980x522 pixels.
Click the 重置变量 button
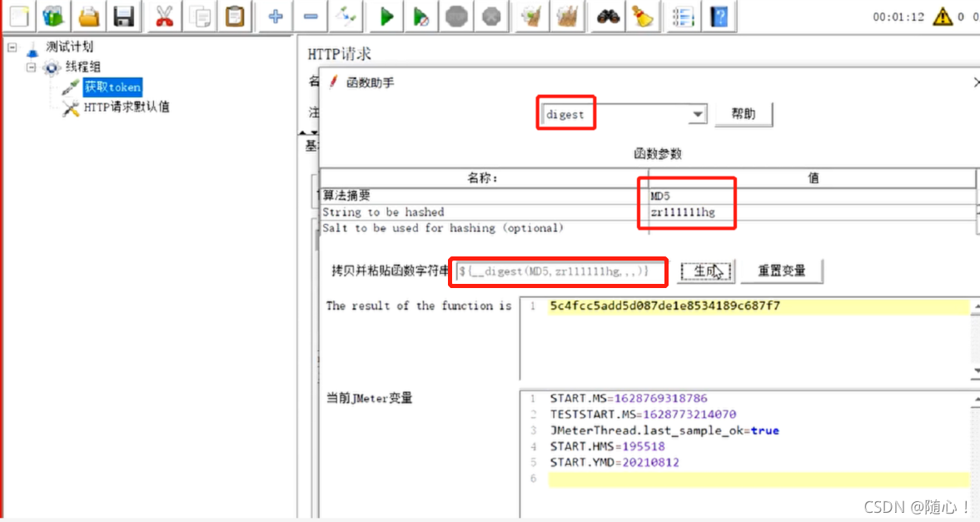click(781, 271)
